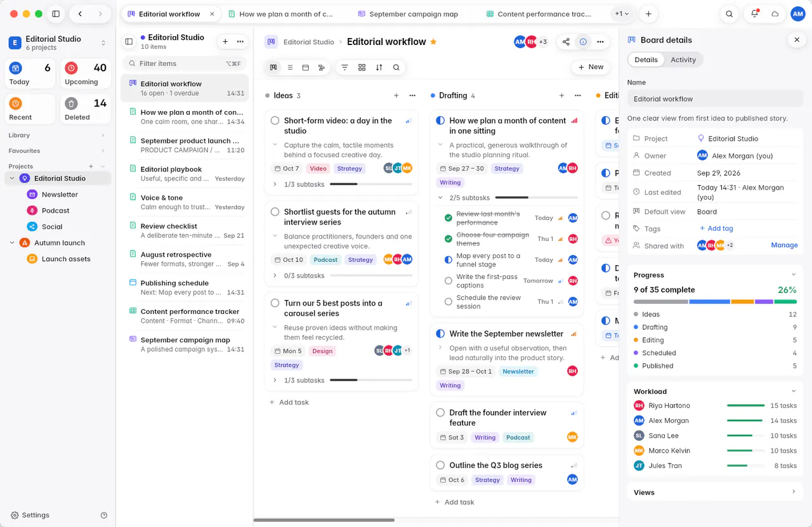Click the Manage link for sharing
This screenshot has width=812, height=527.
[784, 245]
